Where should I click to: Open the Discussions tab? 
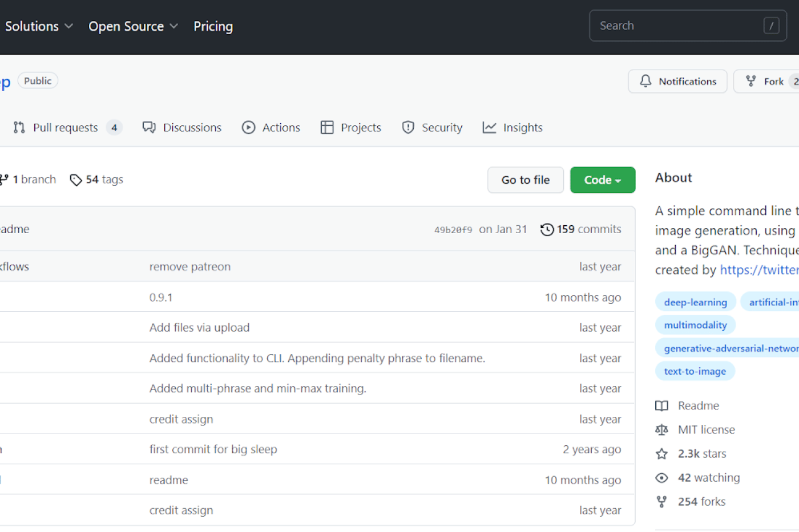(182, 128)
